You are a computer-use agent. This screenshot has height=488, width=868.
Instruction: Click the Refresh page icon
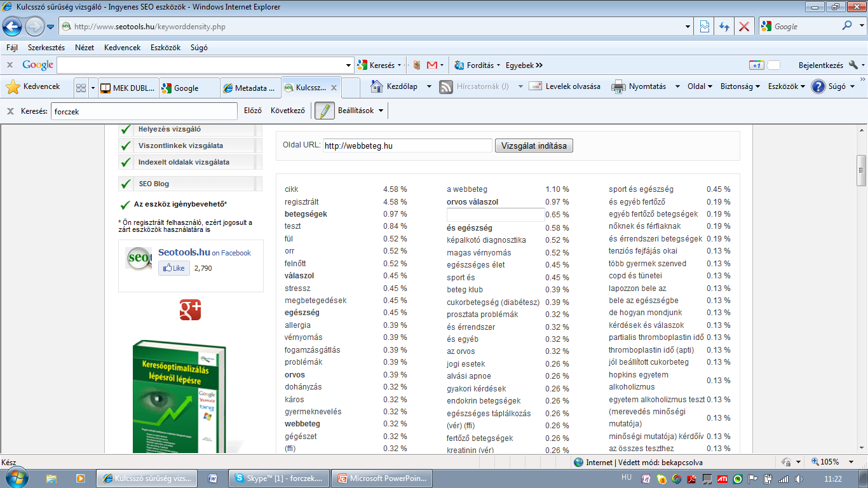[724, 27]
